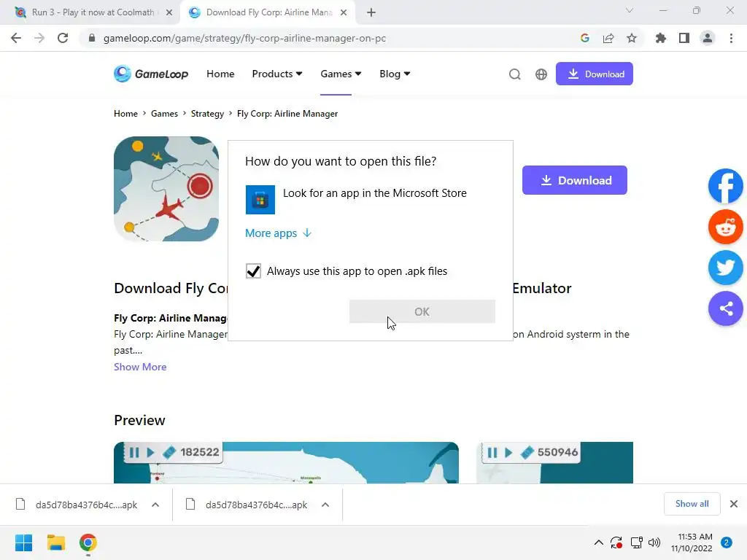Open the purple share icon button

click(x=725, y=308)
